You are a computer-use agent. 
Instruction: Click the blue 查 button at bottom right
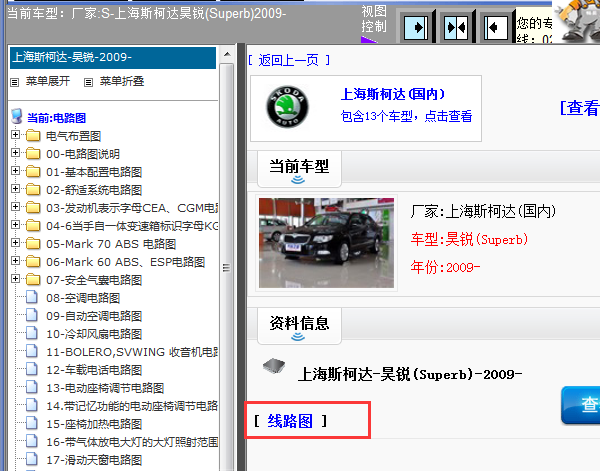click(581, 405)
